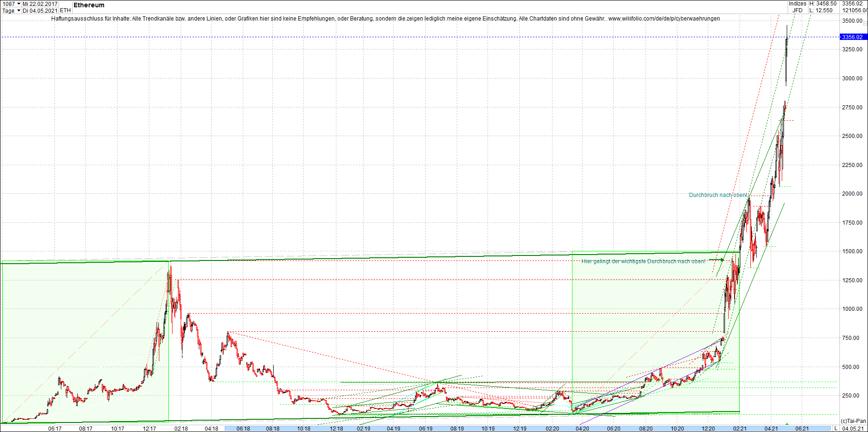The width and height of the screenshot is (868, 432).
Task: Click the 06 18 date axis label
Action: point(243,428)
